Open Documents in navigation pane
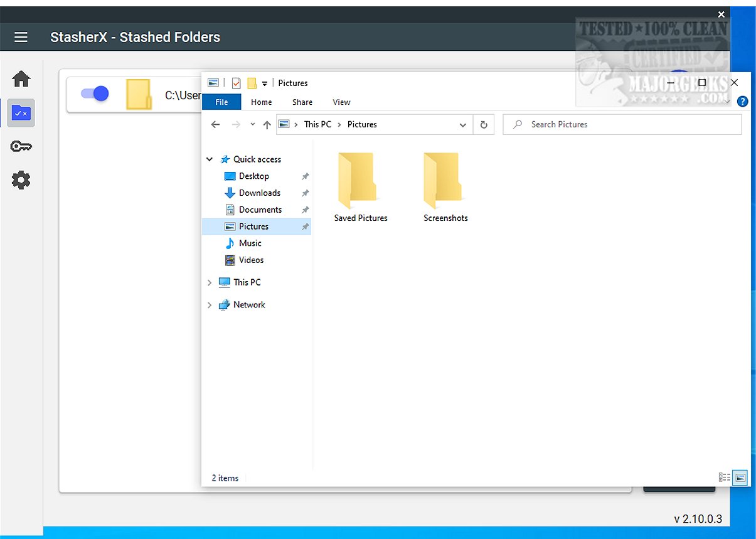Screen dimensions: 756x539 [260, 210]
